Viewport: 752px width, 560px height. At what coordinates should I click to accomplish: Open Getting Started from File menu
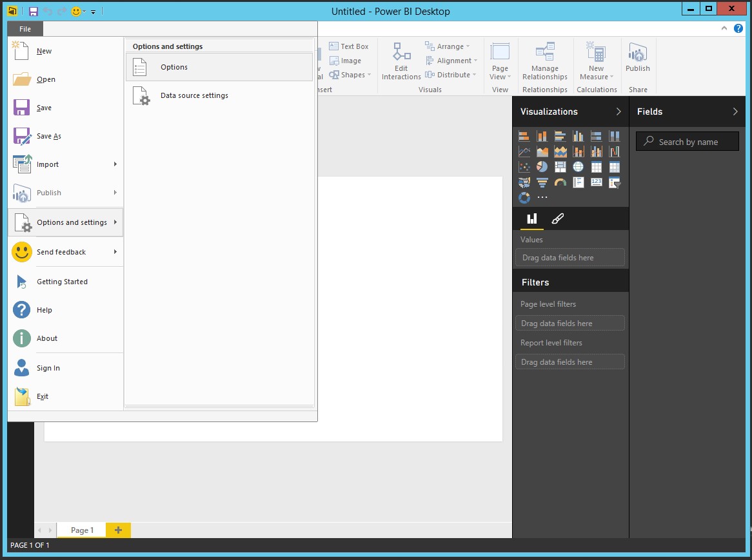pos(66,282)
